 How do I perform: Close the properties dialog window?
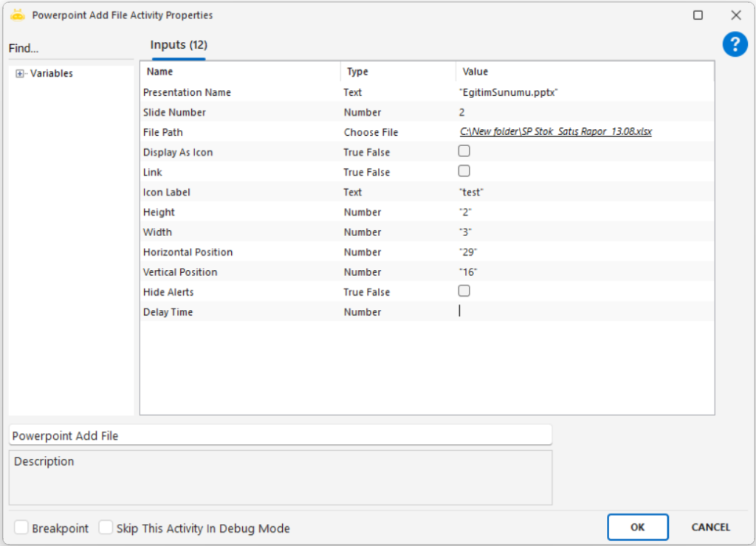pyautogui.click(x=735, y=15)
